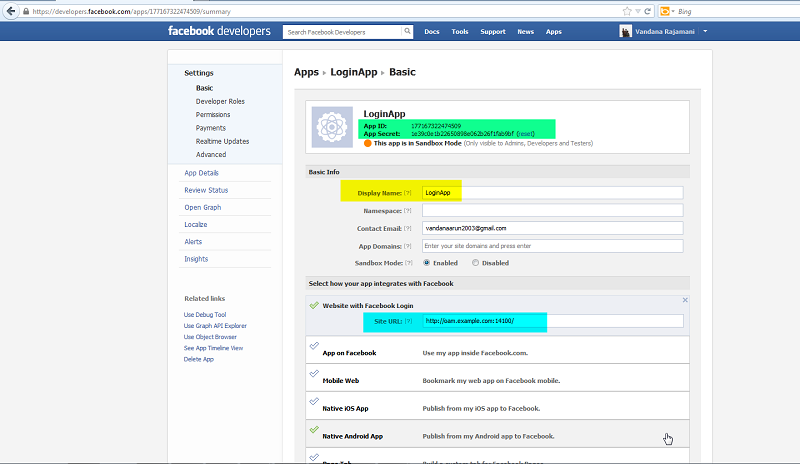This screenshot has height=464, width=800.
Task: Click the reset App Secret link
Action: pos(526,134)
